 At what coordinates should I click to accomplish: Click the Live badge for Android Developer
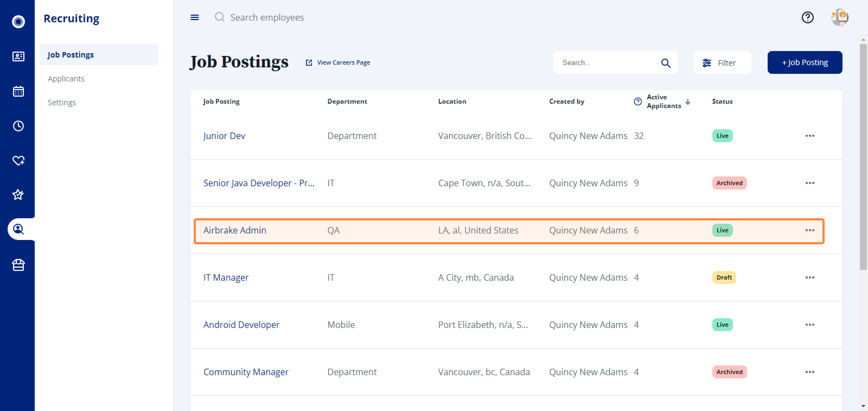click(722, 325)
